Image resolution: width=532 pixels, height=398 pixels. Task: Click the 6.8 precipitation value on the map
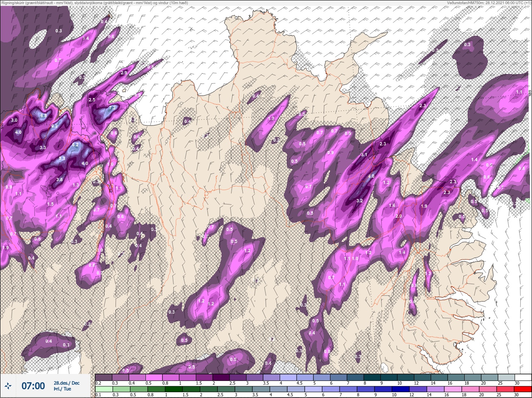click(x=44, y=115)
